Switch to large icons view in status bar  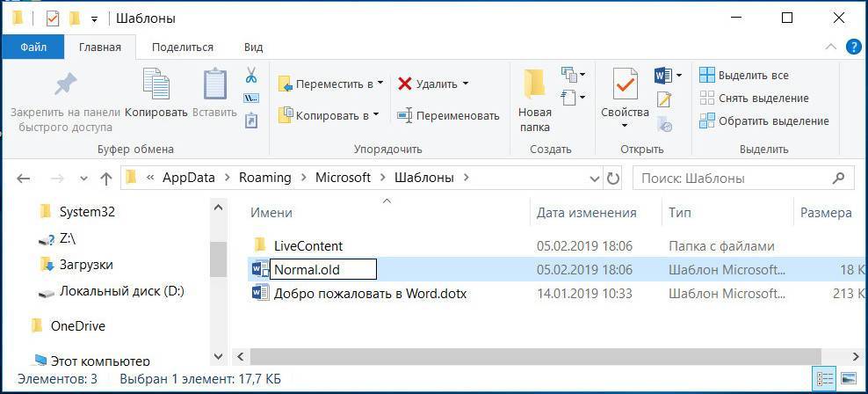850,379
